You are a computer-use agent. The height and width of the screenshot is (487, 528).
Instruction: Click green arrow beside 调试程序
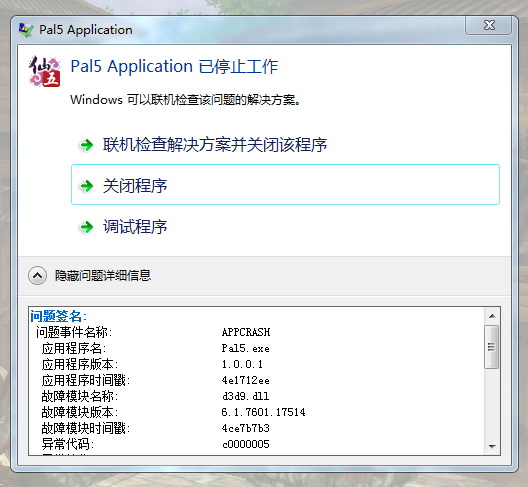click(87, 227)
